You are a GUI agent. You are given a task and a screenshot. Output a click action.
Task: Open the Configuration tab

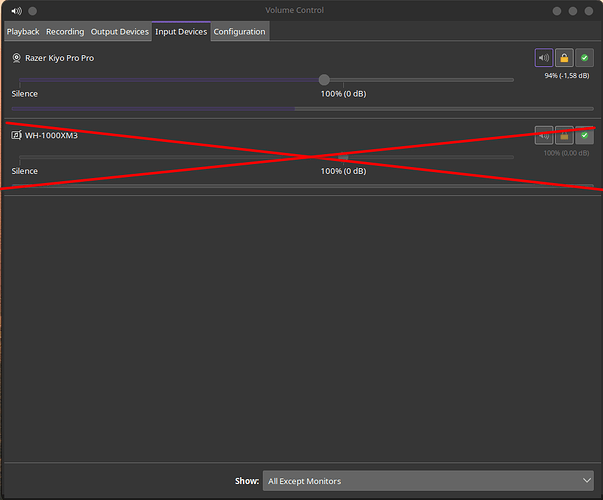pyautogui.click(x=240, y=32)
